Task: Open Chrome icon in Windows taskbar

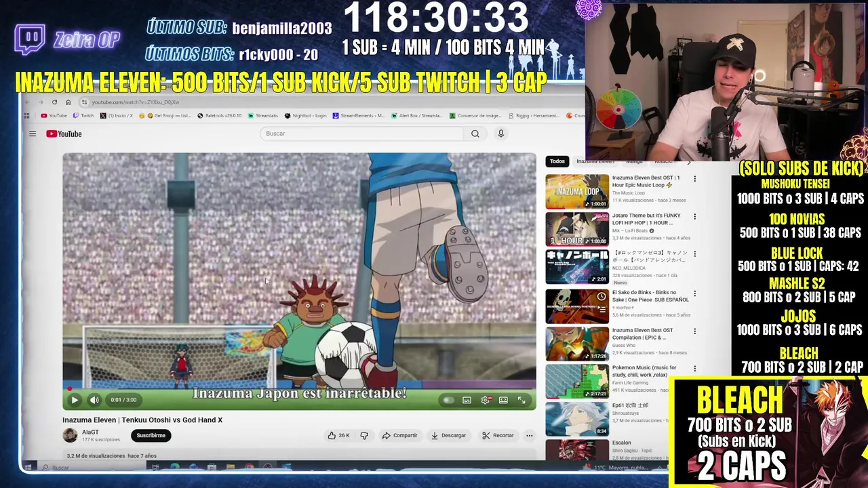Action: pyautogui.click(x=249, y=467)
